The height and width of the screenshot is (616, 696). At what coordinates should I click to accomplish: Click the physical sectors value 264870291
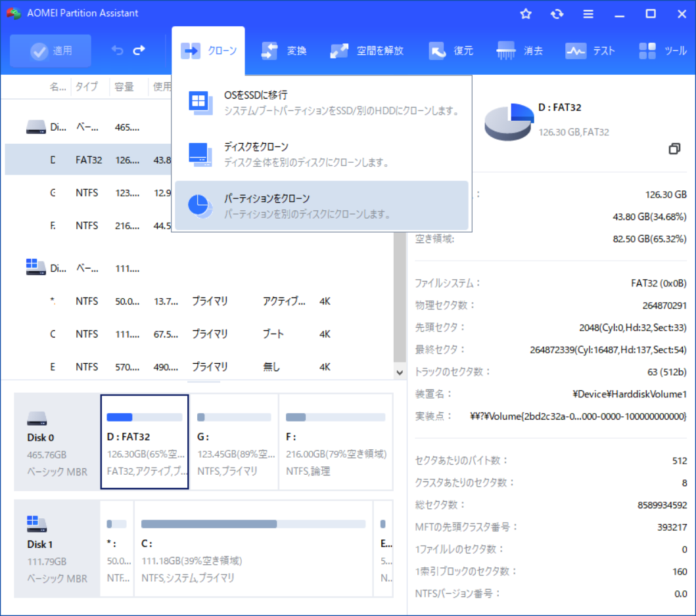[x=664, y=305]
